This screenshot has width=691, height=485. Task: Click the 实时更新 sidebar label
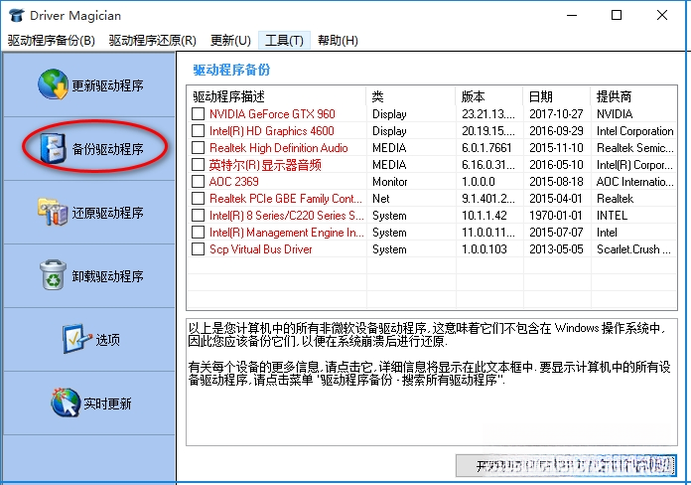(108, 403)
